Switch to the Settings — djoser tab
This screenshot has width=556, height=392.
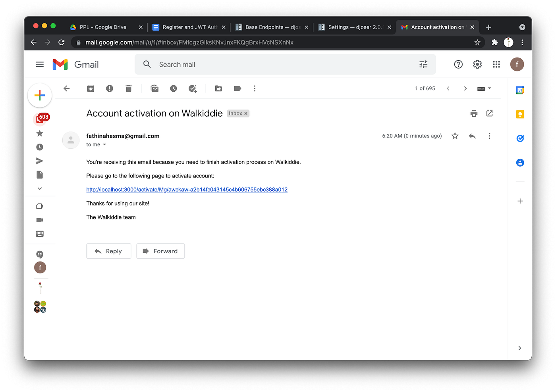(353, 27)
